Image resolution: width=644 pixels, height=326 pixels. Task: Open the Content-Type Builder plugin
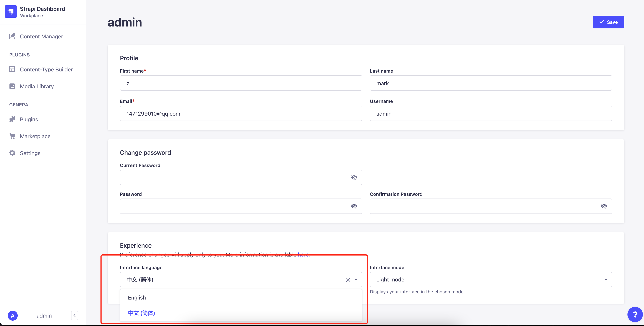click(46, 69)
